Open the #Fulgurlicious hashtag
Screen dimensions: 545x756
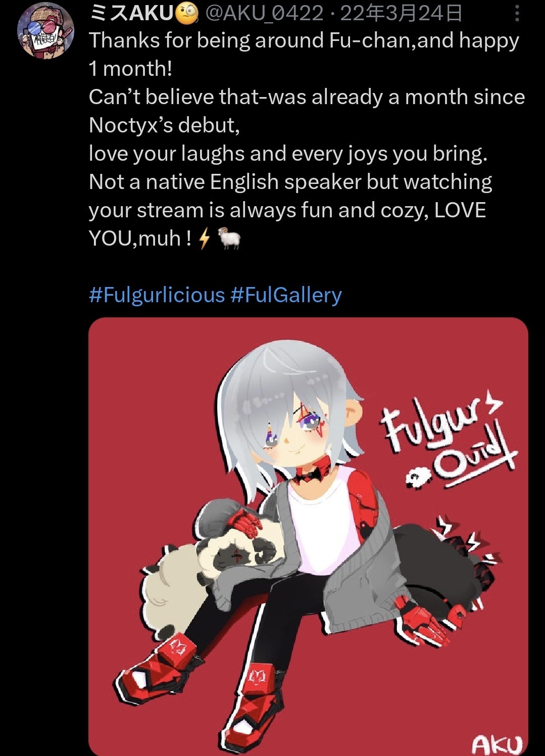point(157,295)
